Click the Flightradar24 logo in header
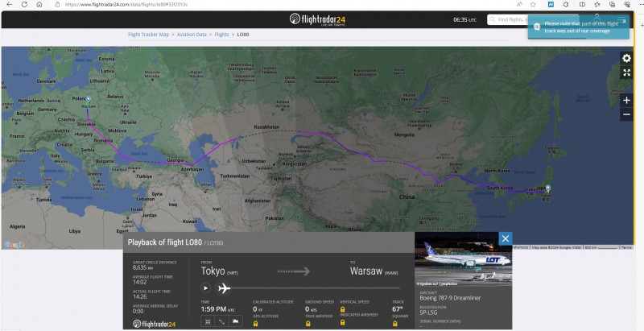 click(317, 19)
